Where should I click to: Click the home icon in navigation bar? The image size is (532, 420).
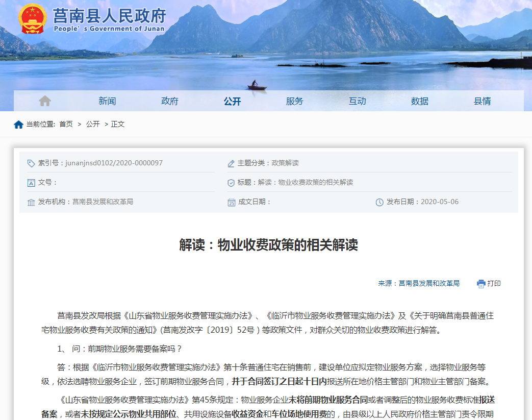45,101
